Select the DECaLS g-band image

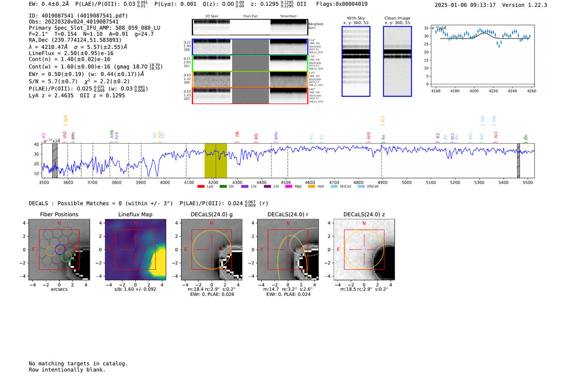point(211,249)
